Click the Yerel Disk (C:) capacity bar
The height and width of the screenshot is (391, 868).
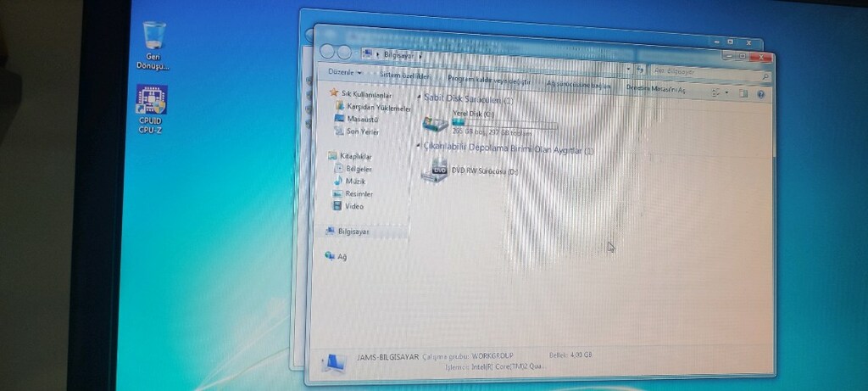(504, 123)
